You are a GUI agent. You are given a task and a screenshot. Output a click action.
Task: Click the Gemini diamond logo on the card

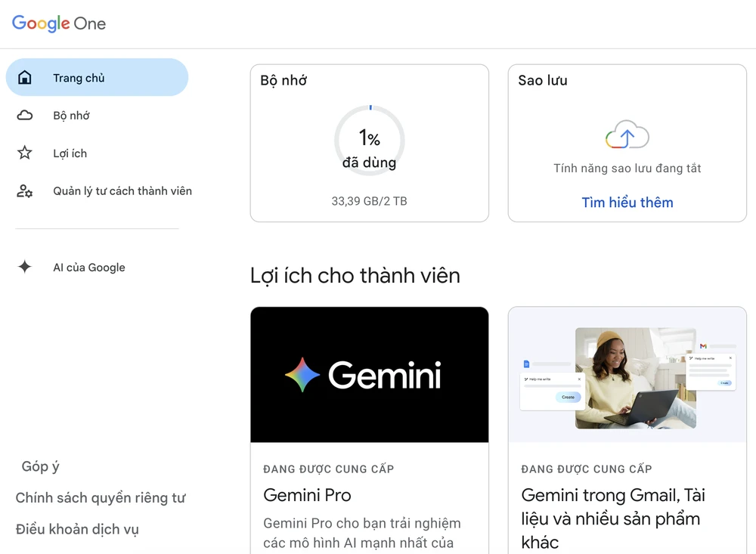pyautogui.click(x=302, y=375)
